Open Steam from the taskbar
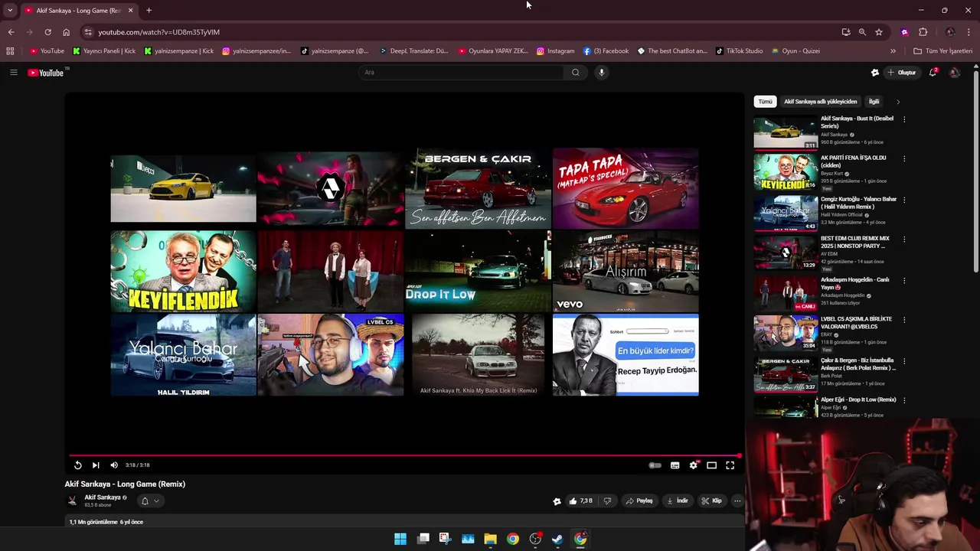The width and height of the screenshot is (980, 551). tap(557, 539)
